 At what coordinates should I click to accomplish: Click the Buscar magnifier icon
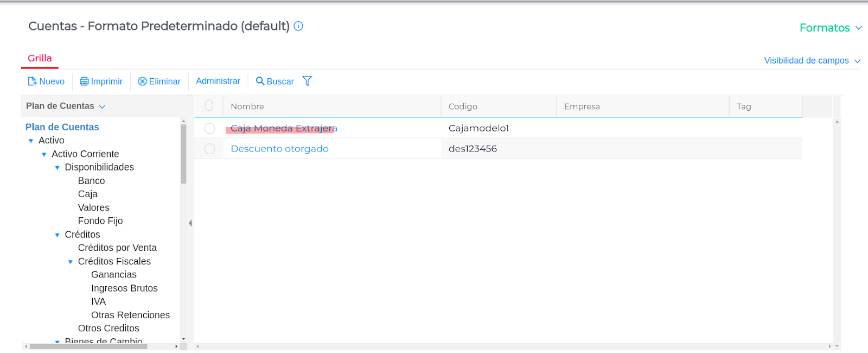tap(260, 81)
